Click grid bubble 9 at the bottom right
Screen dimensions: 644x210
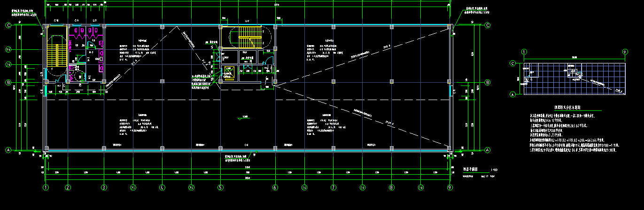(x=450, y=187)
